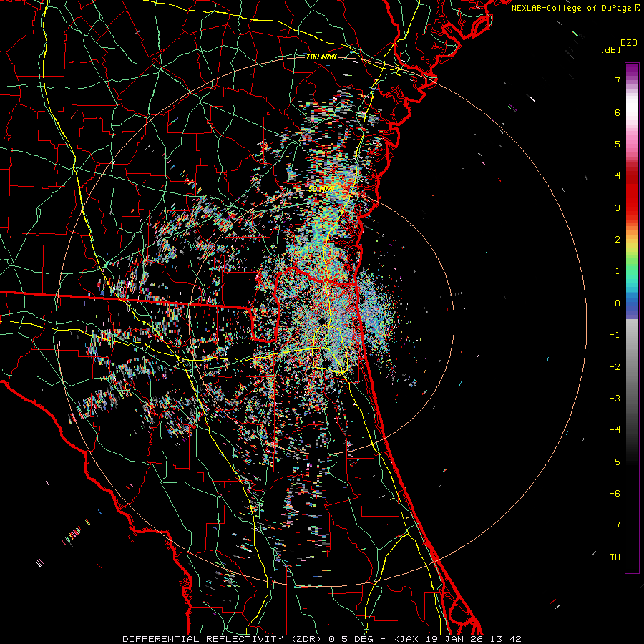Click the [dB] units label
The width and height of the screenshot is (644, 644).
(610, 50)
